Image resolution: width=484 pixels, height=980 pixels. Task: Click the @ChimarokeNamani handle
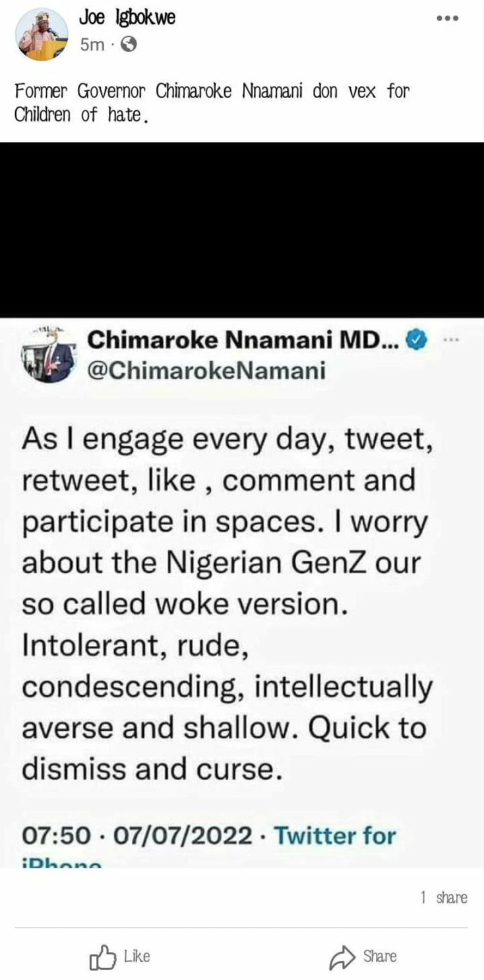click(206, 370)
